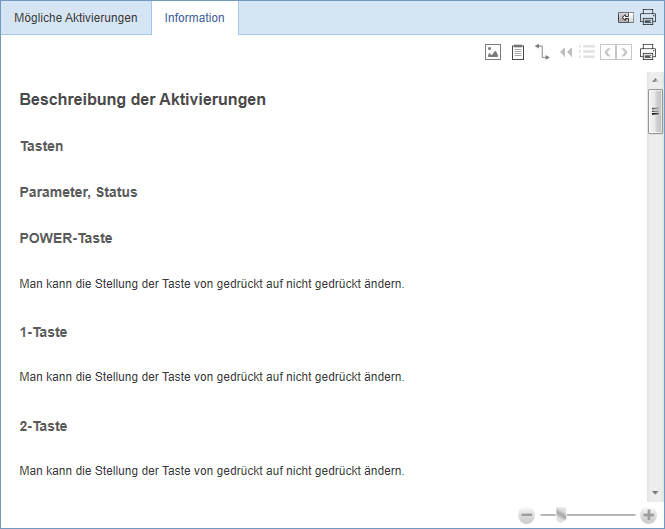This screenshot has height=529, width=665.
Task: Click the 'POWER-Taste' heading
Action: [x=66, y=238]
